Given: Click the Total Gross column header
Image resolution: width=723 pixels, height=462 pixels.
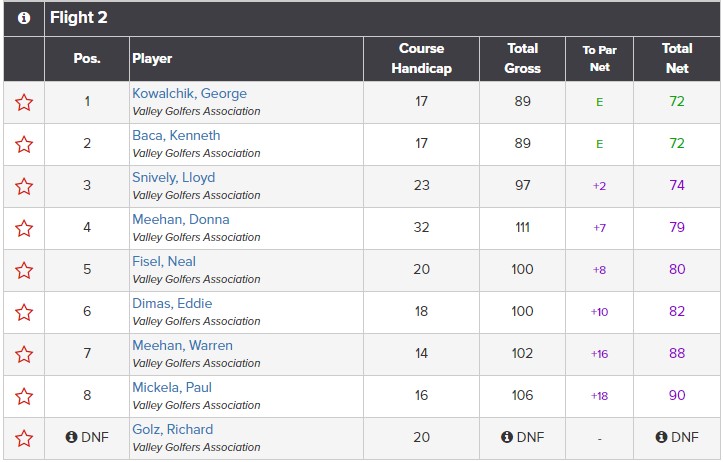Looking at the screenshot, I should [522, 59].
